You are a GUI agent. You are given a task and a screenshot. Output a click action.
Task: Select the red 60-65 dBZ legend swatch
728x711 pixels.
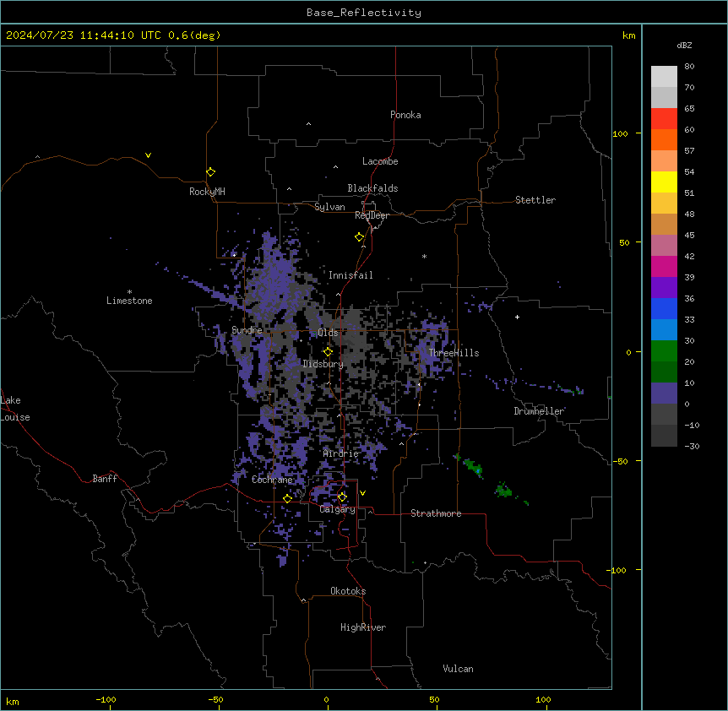tap(664, 118)
